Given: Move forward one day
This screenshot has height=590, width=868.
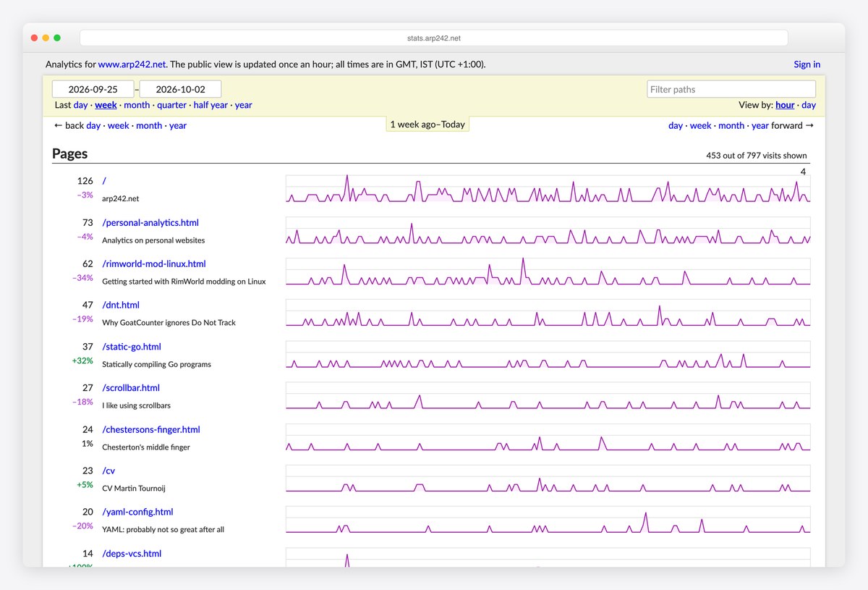Looking at the screenshot, I should [676, 125].
